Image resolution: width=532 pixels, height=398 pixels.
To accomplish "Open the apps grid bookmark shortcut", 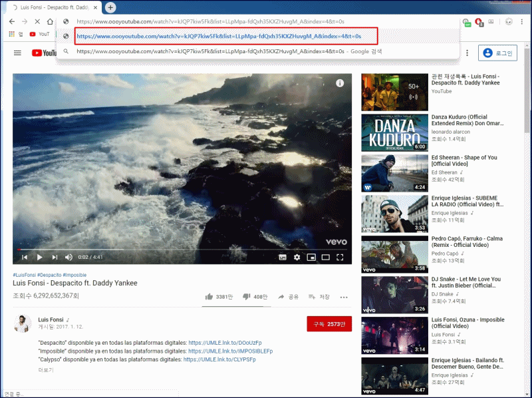I will click(x=11, y=34).
